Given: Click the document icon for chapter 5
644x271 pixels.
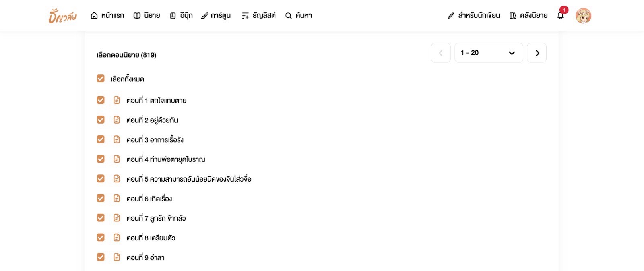Looking at the screenshot, I should [x=117, y=179].
